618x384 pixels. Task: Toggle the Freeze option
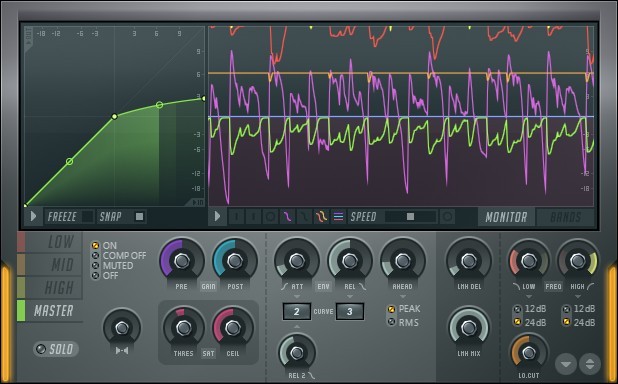pos(69,216)
